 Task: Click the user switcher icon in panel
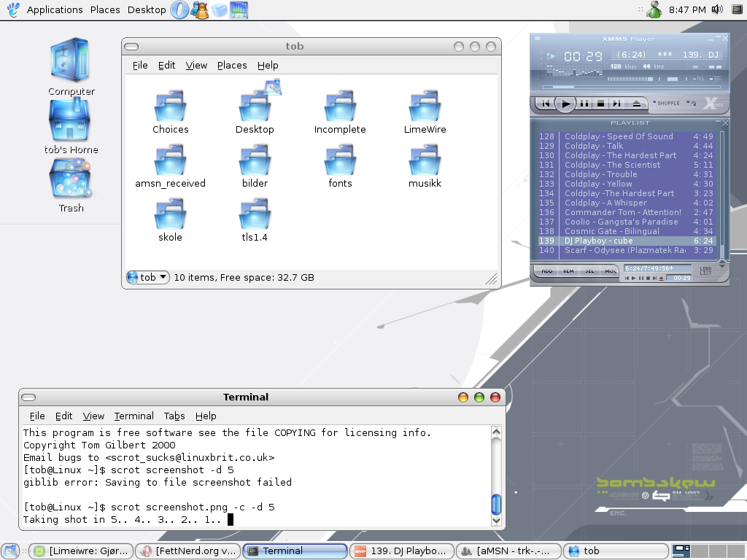(654, 9)
